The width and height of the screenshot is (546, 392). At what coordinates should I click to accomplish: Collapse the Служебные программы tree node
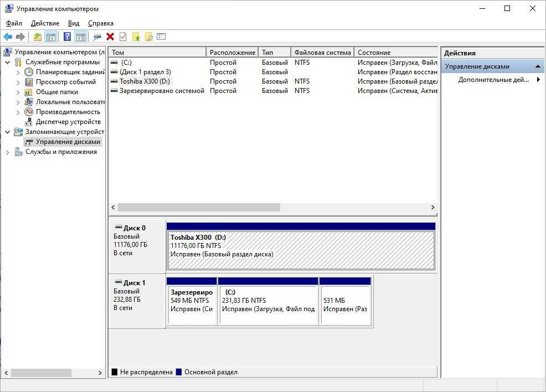tap(8, 62)
